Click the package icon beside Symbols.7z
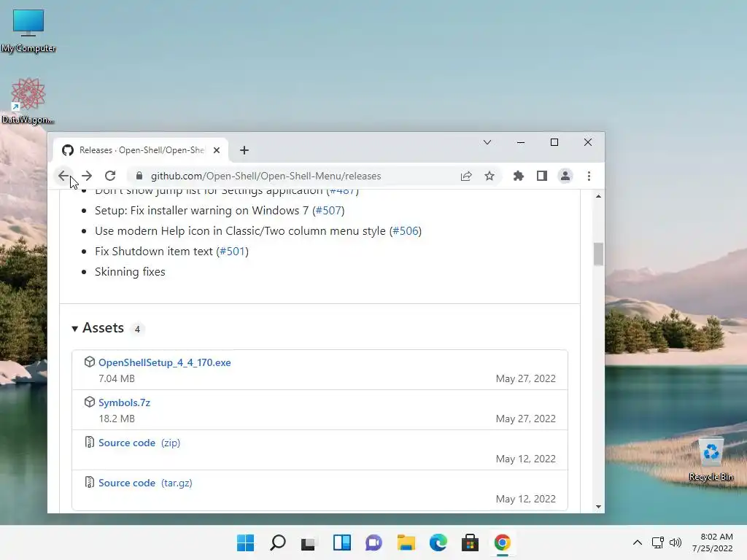747x560 pixels. click(x=90, y=402)
